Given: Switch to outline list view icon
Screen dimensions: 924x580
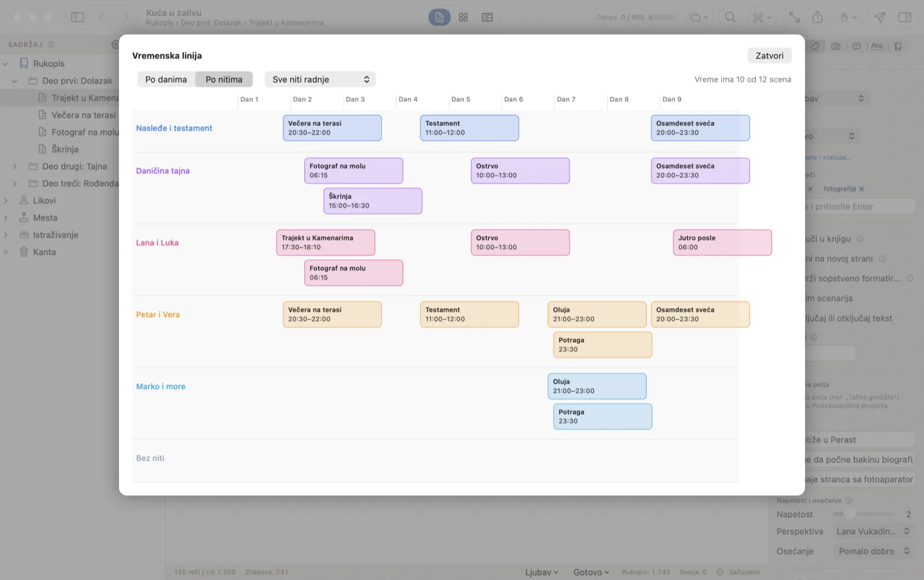Looking at the screenshot, I should tap(487, 17).
